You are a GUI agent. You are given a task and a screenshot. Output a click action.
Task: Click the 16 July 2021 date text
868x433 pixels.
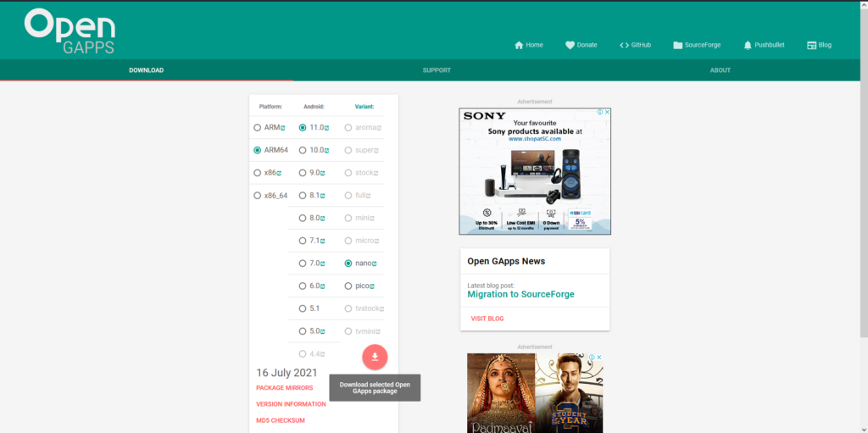(x=287, y=373)
